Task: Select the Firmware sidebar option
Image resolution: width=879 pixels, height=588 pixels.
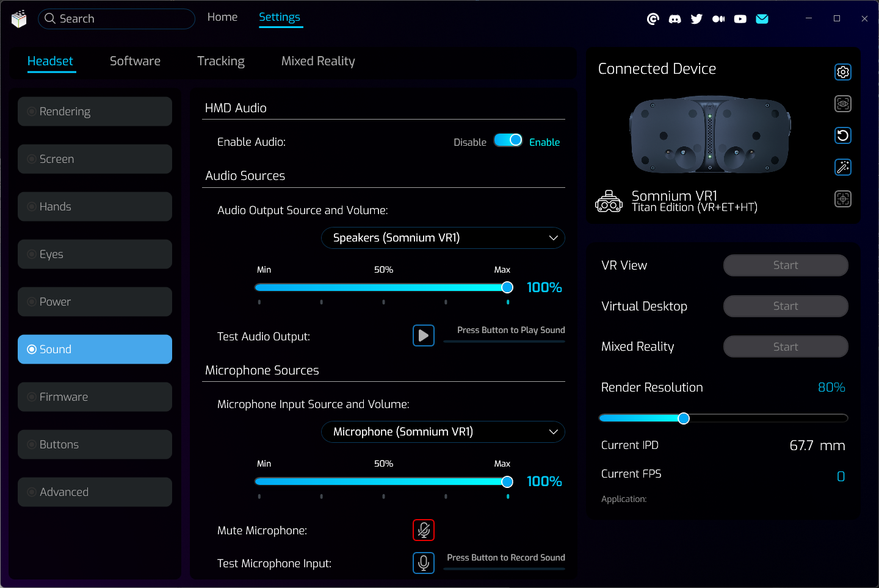Action: point(95,397)
